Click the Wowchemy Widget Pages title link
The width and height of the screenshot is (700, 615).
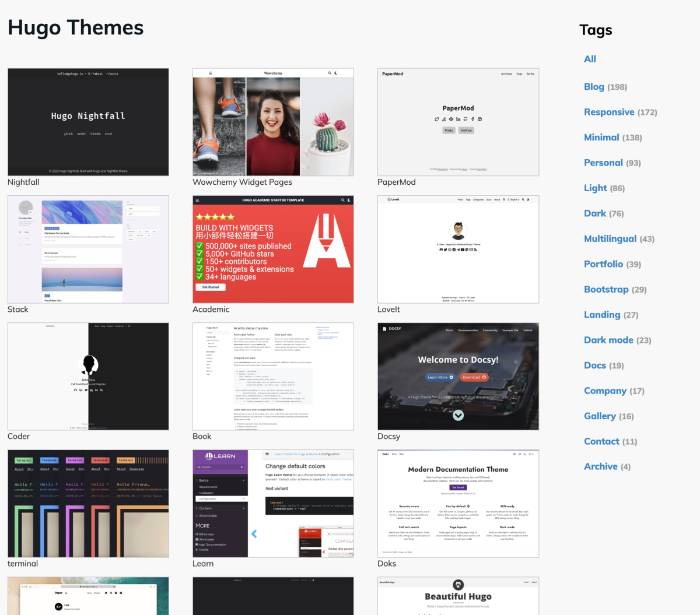tap(242, 182)
